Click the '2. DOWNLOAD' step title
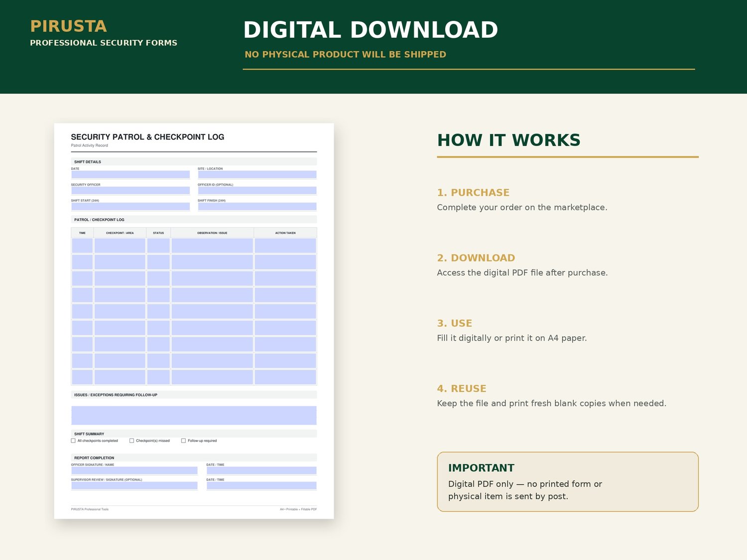This screenshot has height=560, width=747. tap(476, 258)
